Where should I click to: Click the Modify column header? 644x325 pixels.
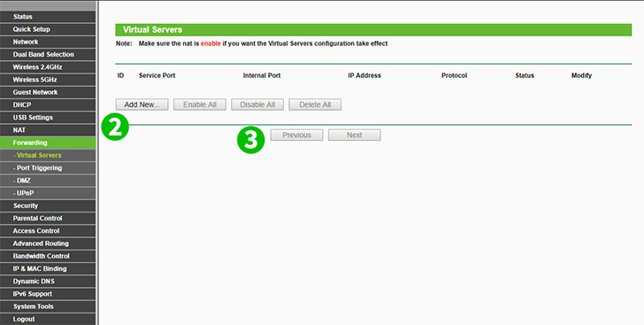581,75
